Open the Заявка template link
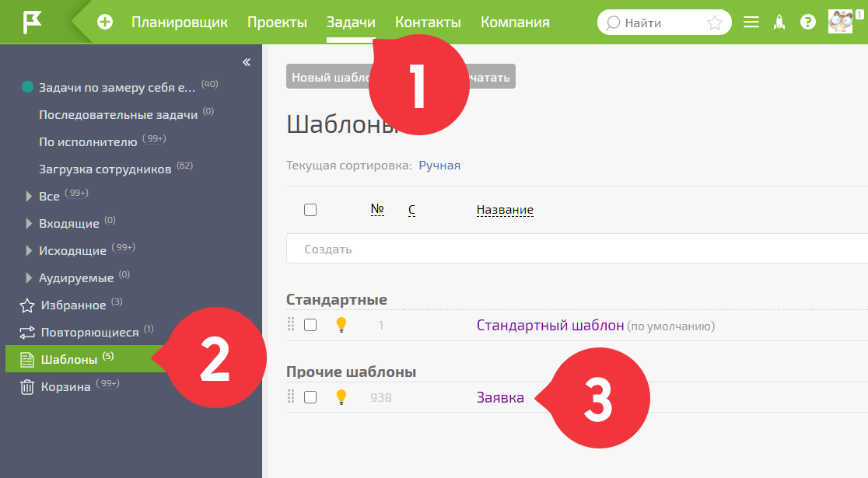The width and height of the screenshot is (868, 478). click(x=500, y=398)
